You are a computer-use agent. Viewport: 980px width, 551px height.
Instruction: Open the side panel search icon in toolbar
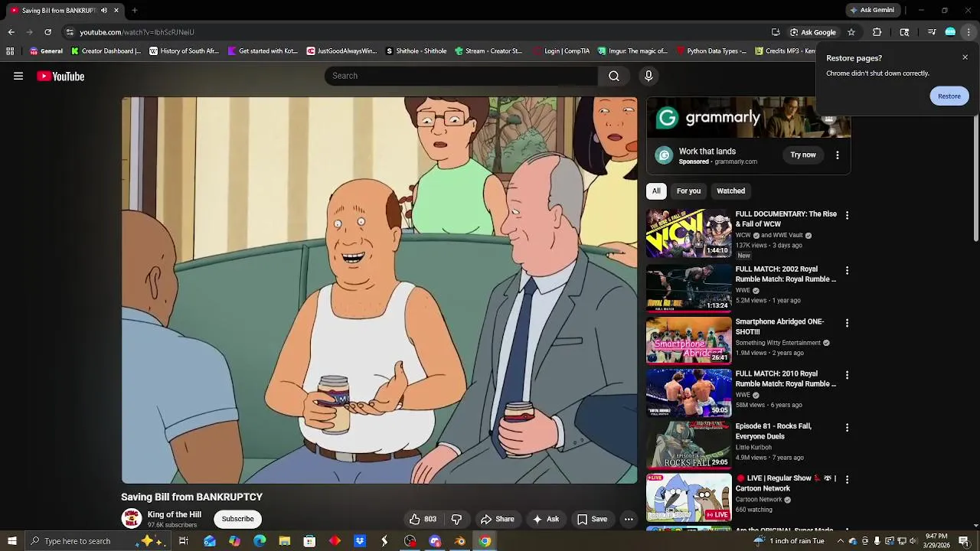[904, 32]
